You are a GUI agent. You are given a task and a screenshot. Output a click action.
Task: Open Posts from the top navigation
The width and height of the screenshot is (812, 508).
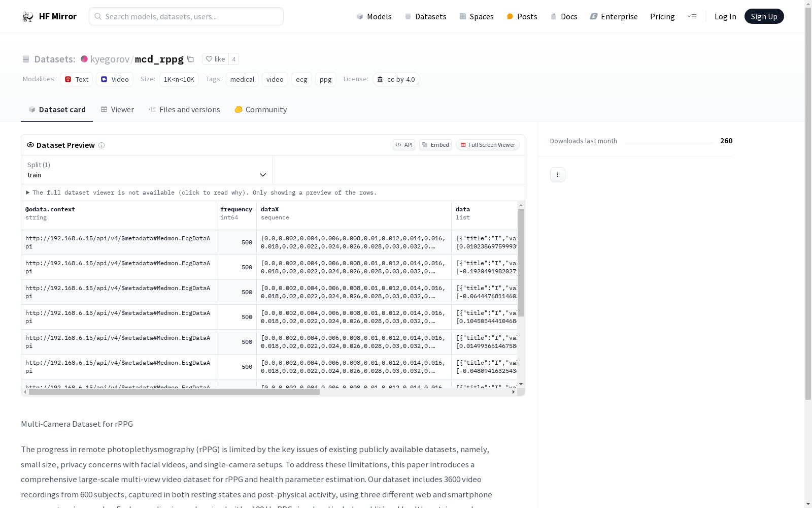pyautogui.click(x=522, y=16)
